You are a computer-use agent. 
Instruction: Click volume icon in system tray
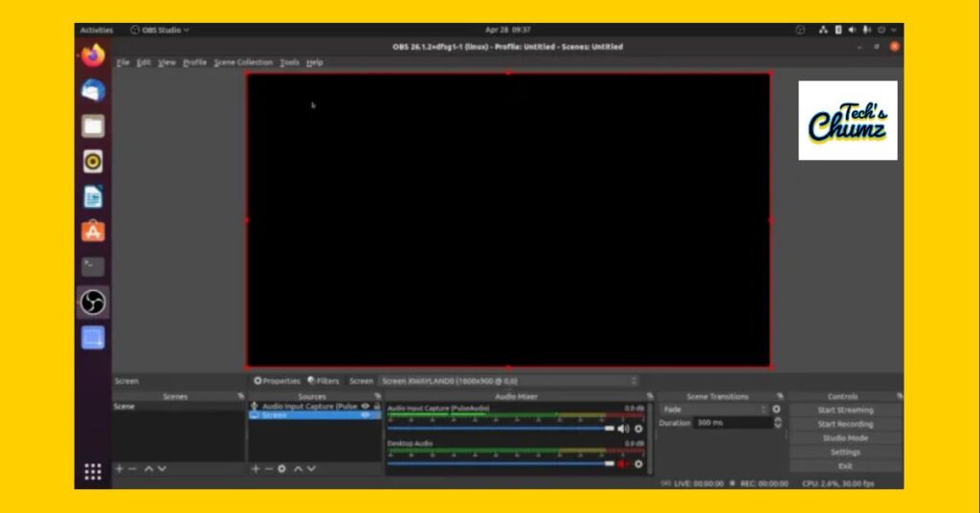pos(852,30)
